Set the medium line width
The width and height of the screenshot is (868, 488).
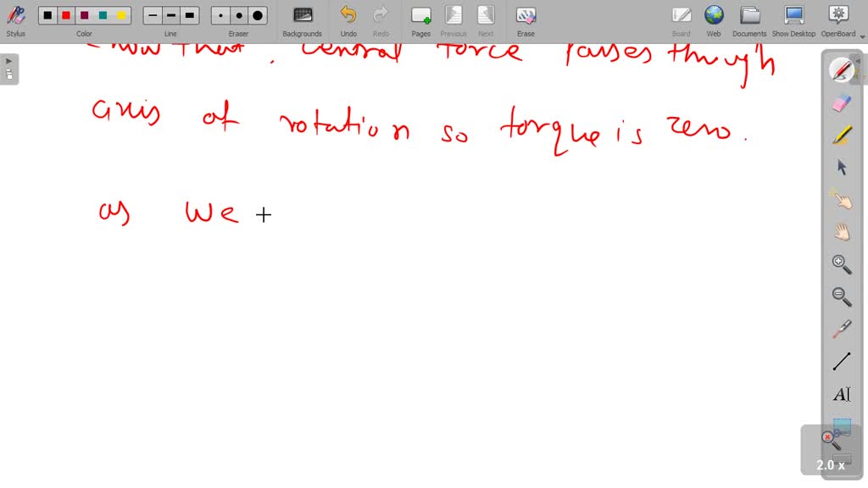[171, 15]
